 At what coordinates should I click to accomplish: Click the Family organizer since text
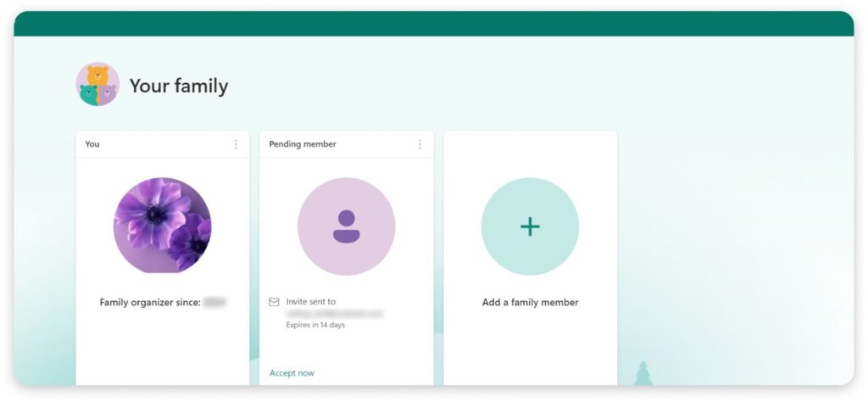coord(150,302)
